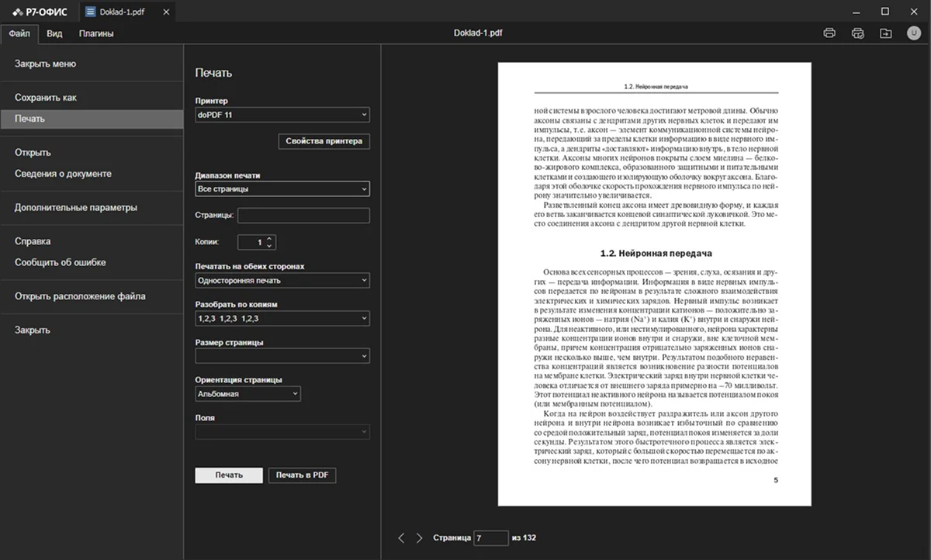
Task: Expand the print range dropdown 'Все страницы'
Action: coord(282,188)
